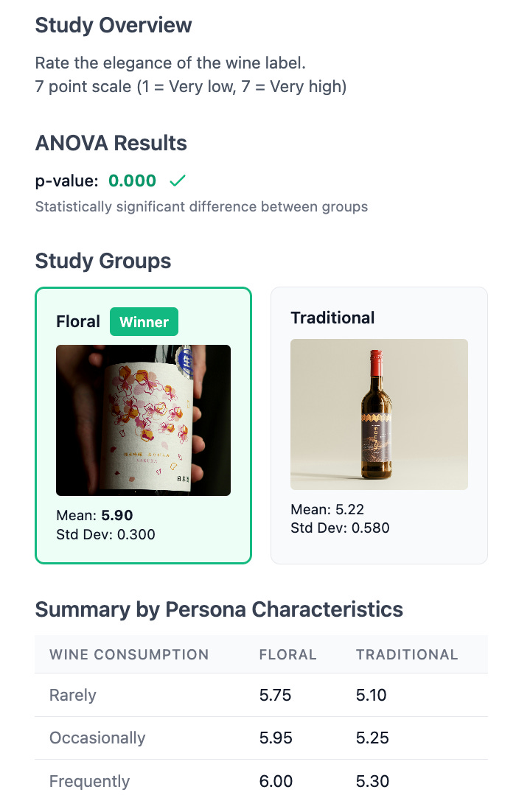516x812 pixels.
Task: Select the Floral group card title
Action: (77, 321)
